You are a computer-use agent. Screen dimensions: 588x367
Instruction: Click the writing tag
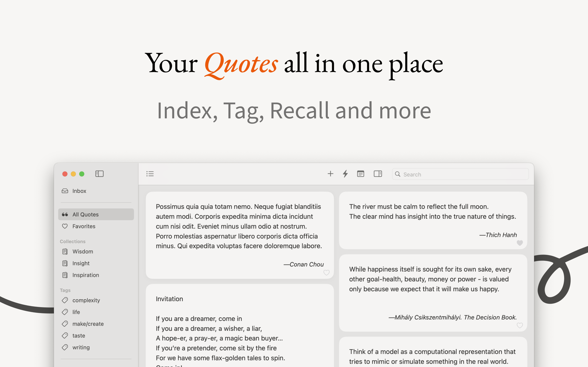[81, 347]
